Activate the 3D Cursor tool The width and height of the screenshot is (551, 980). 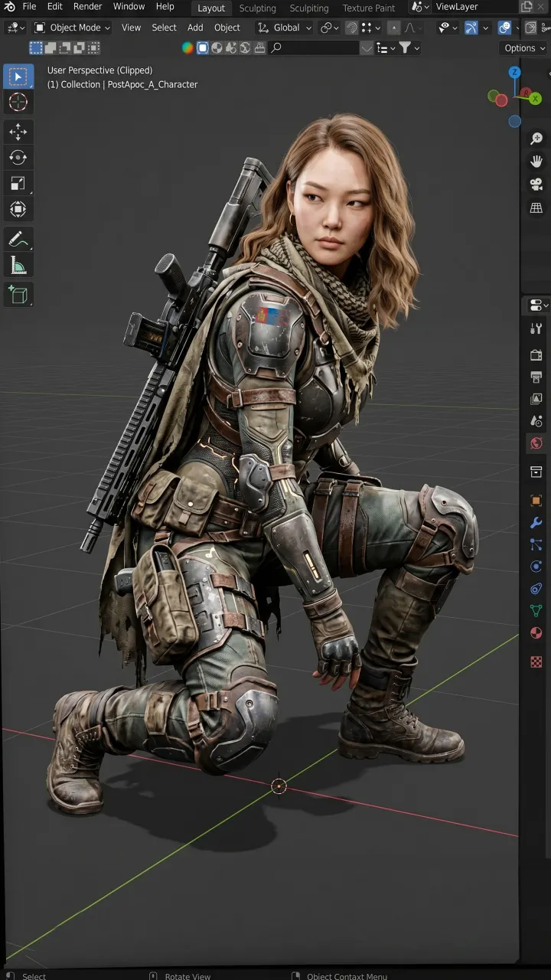tap(18, 103)
